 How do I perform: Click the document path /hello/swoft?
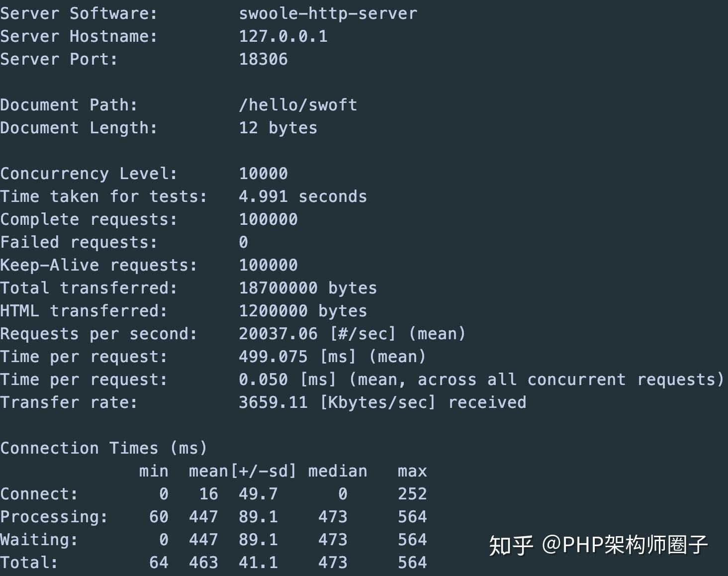(x=298, y=105)
